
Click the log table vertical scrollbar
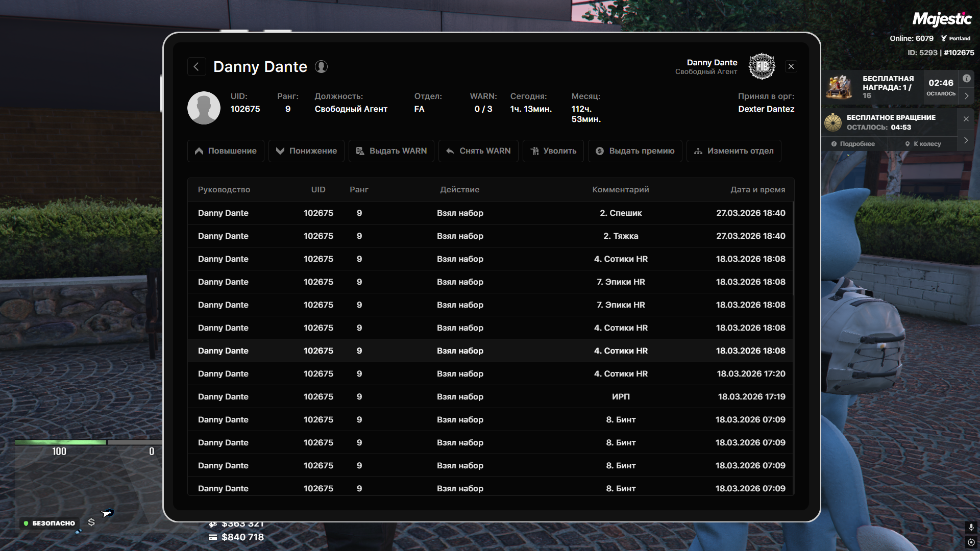[793, 248]
